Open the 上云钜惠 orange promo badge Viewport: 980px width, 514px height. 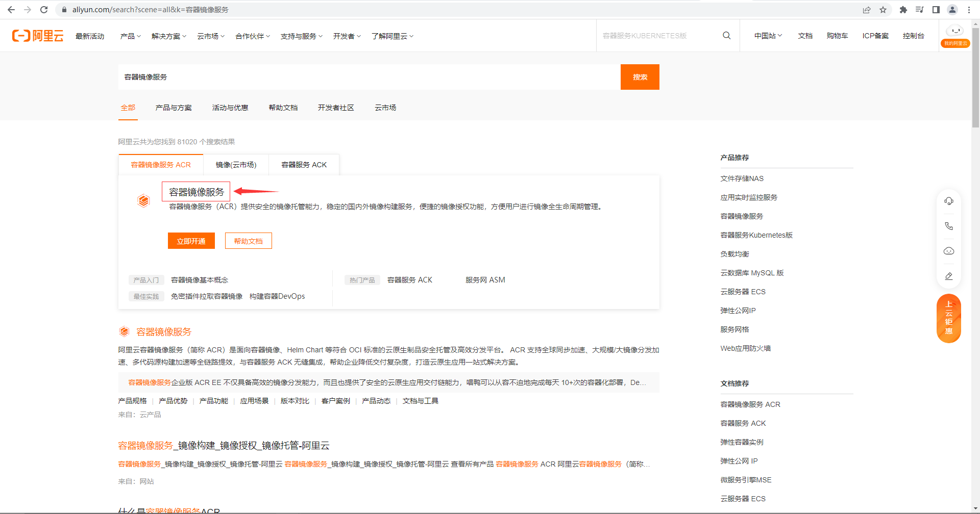pyautogui.click(x=949, y=318)
